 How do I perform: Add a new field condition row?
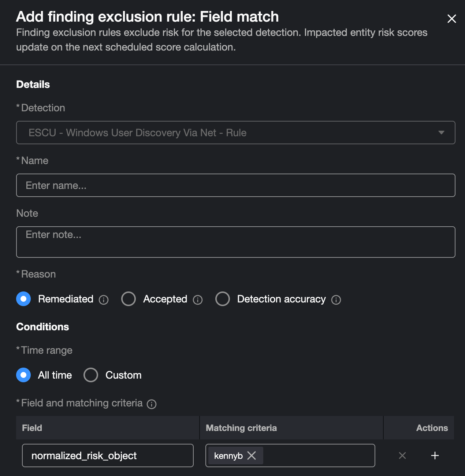(435, 455)
